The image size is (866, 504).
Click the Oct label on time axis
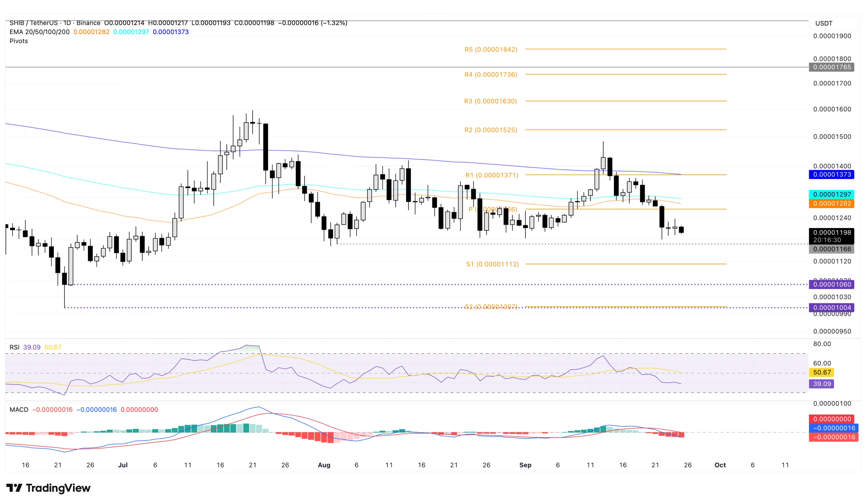point(720,465)
